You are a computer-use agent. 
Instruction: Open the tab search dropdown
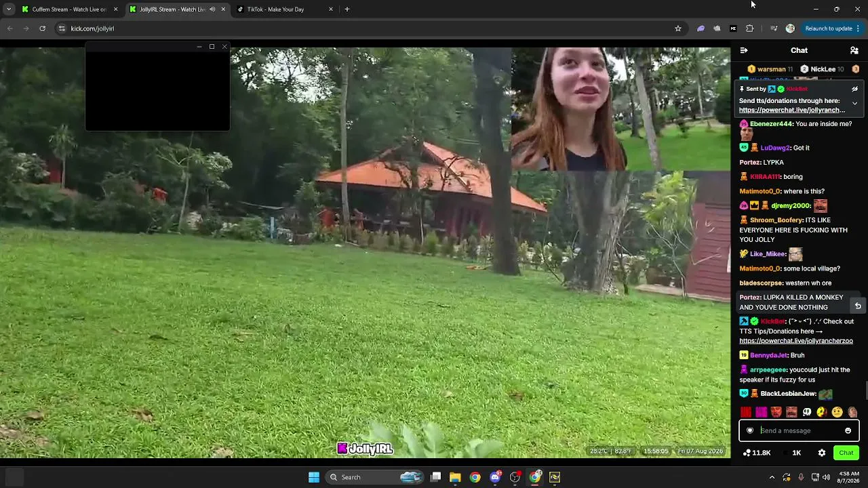tap(8, 9)
